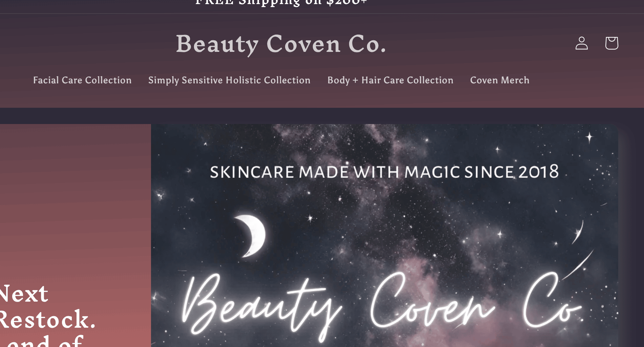The width and height of the screenshot is (644, 347).
Task: Open the shopping cart icon
Action: coord(611,43)
